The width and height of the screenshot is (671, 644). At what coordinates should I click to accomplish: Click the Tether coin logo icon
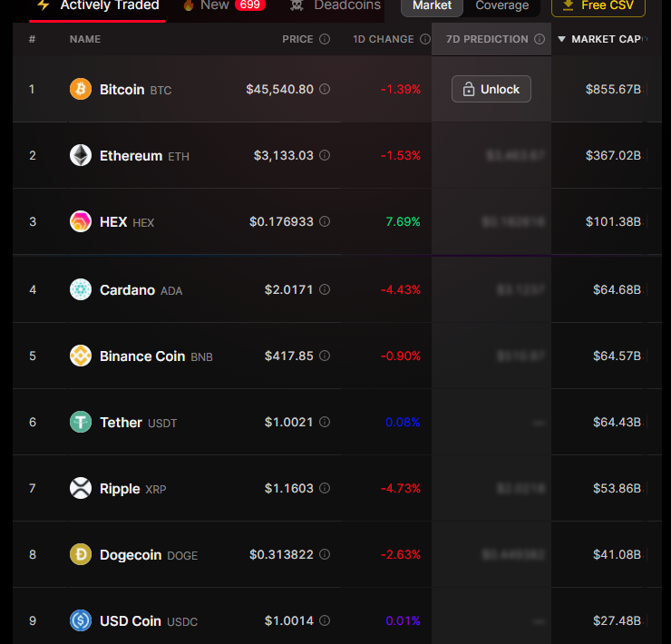(81, 422)
